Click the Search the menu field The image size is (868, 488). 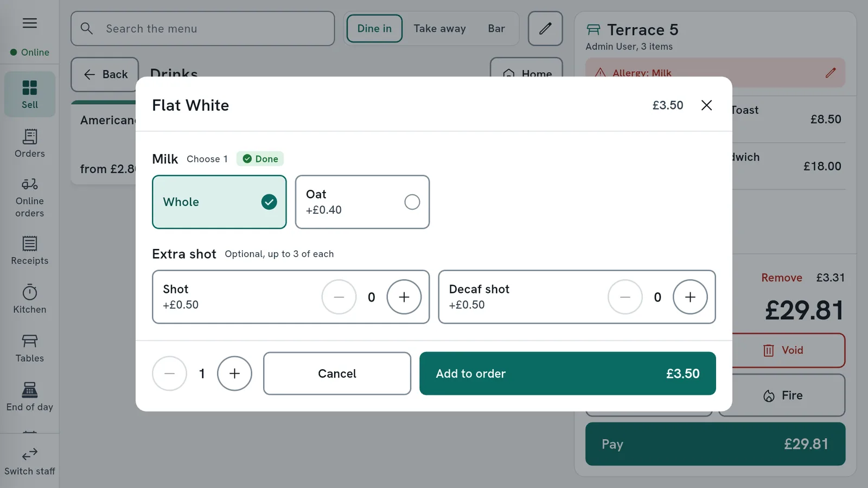pos(202,29)
